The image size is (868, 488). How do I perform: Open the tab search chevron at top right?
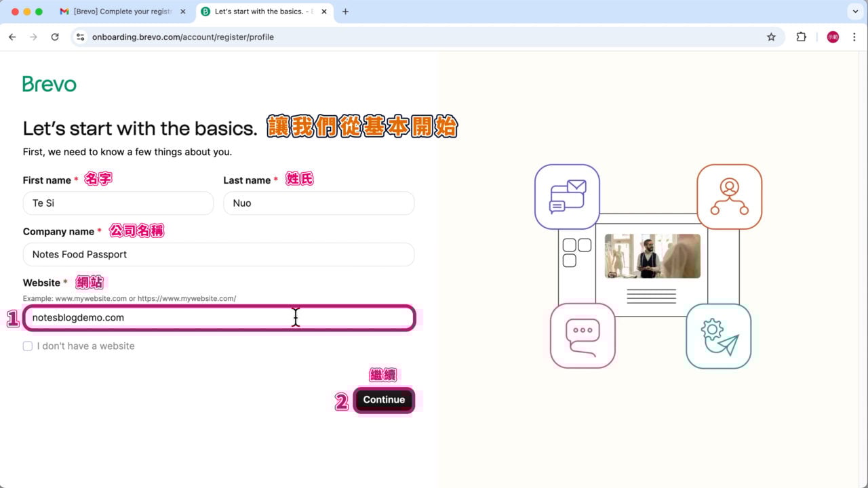[854, 12]
